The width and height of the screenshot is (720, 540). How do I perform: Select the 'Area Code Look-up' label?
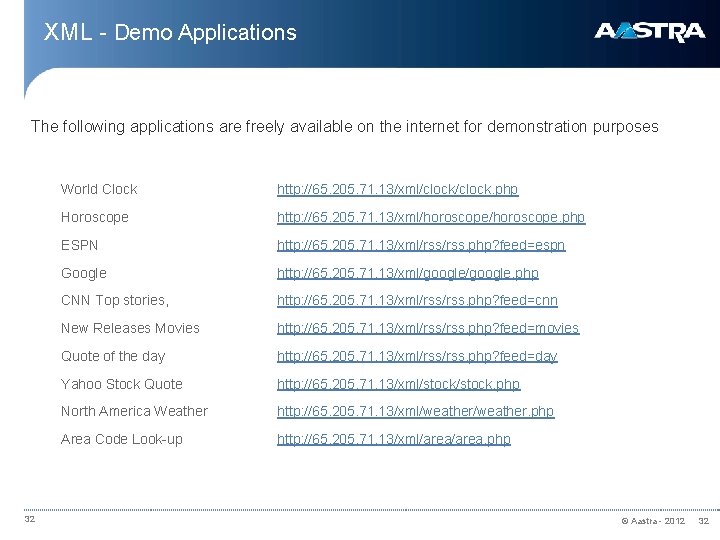(122, 439)
